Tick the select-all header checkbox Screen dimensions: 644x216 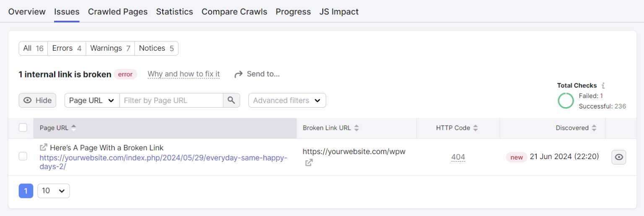[23, 128]
